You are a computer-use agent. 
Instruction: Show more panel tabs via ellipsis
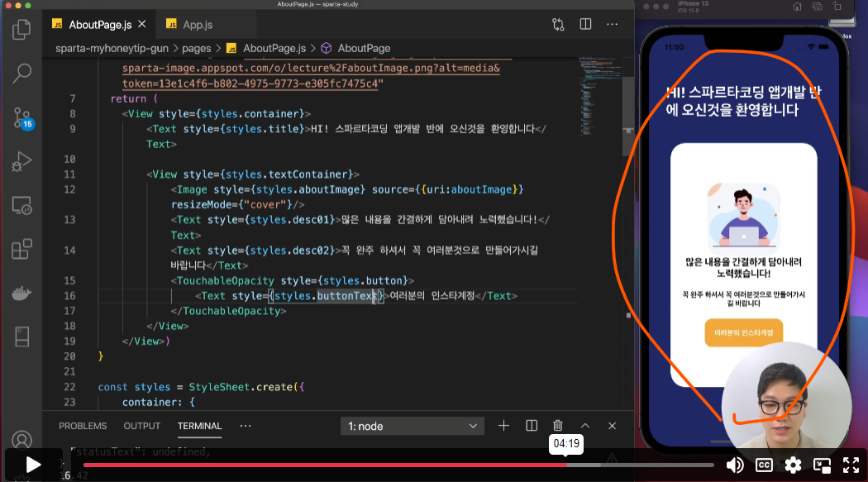point(246,426)
